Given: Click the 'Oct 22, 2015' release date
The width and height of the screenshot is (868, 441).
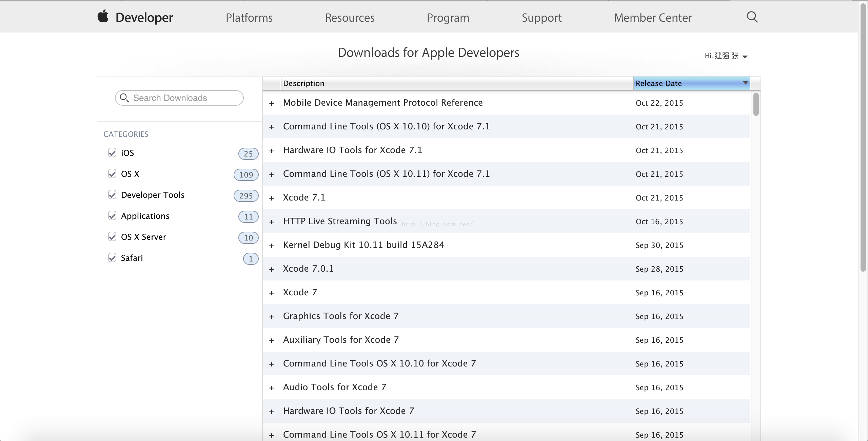Looking at the screenshot, I should pos(659,103).
